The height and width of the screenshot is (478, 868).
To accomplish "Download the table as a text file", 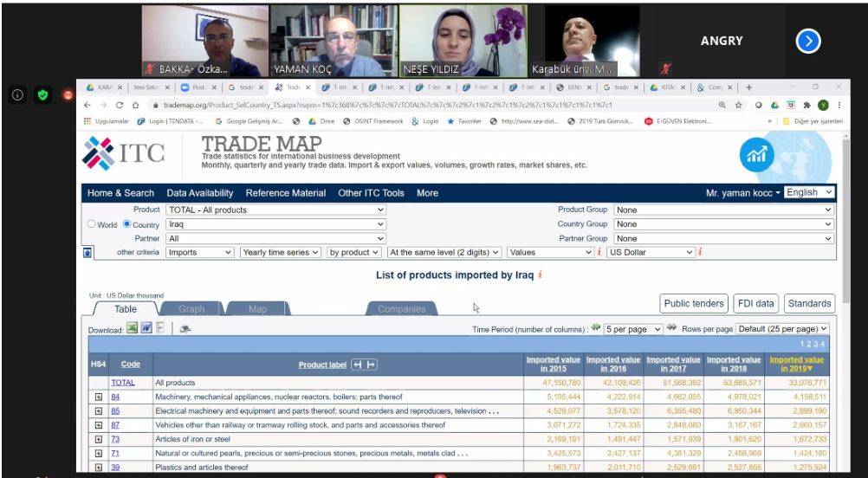I will click(x=160, y=328).
